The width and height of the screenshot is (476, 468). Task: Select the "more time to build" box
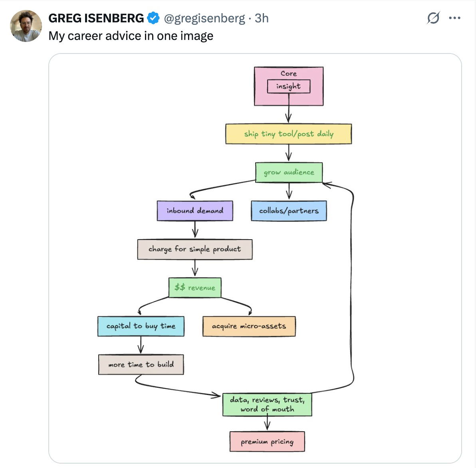[x=141, y=365]
